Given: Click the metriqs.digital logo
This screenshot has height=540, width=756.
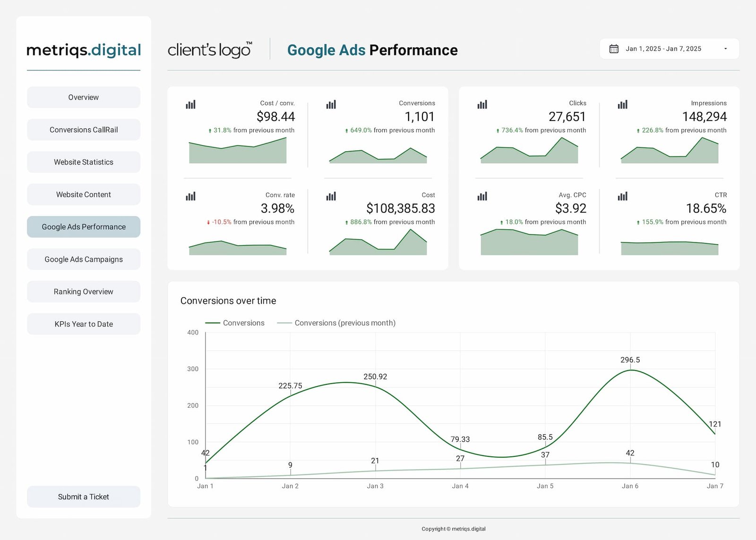Looking at the screenshot, I should [x=84, y=50].
